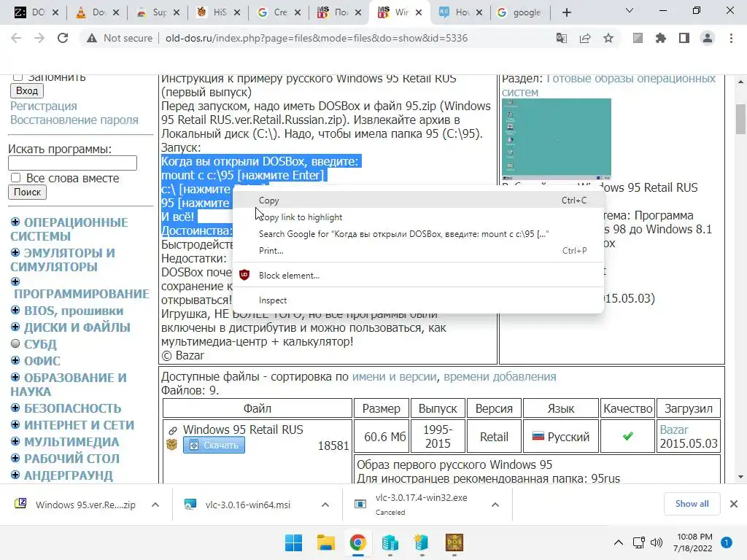Choose Copy from the context menu
The width and height of the screenshot is (747, 560).
click(418, 201)
